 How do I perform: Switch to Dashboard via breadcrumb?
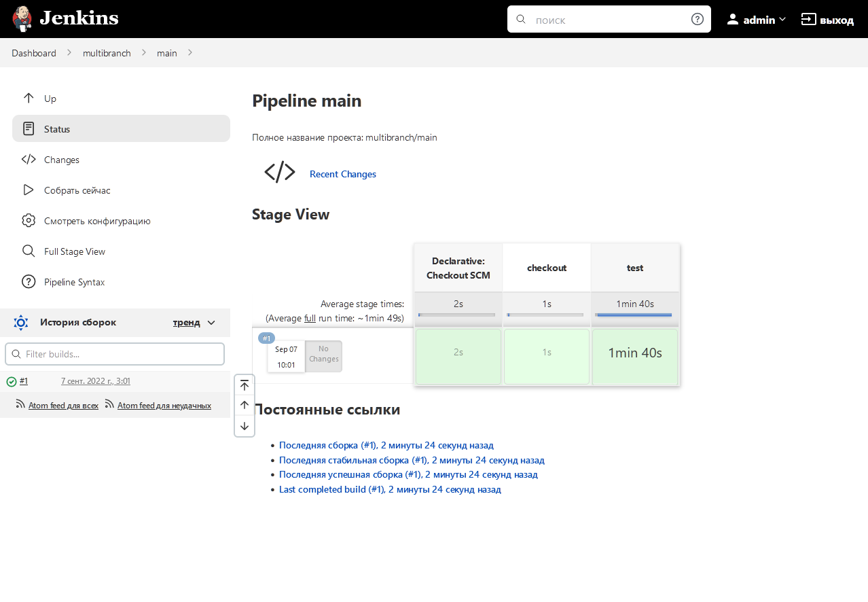click(34, 52)
